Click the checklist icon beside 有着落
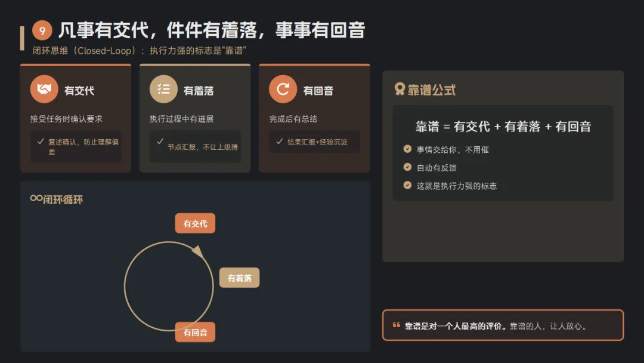Viewport: 644px width, 363px height. (163, 89)
